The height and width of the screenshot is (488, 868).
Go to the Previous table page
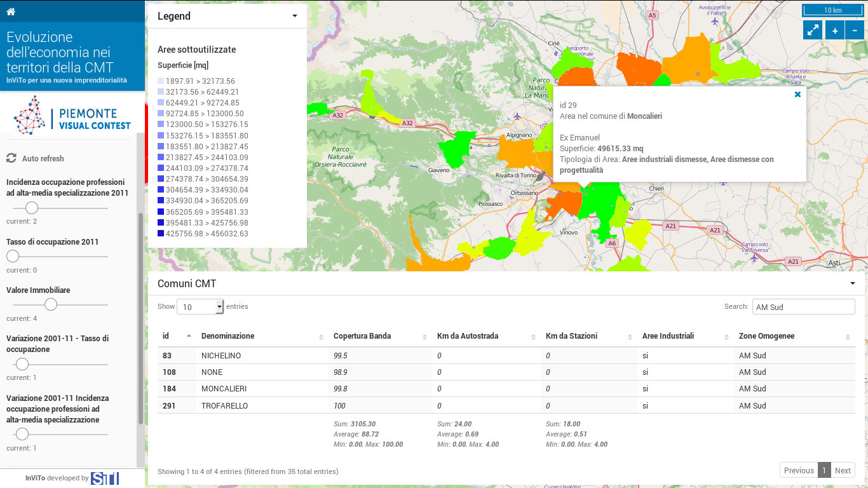click(798, 470)
